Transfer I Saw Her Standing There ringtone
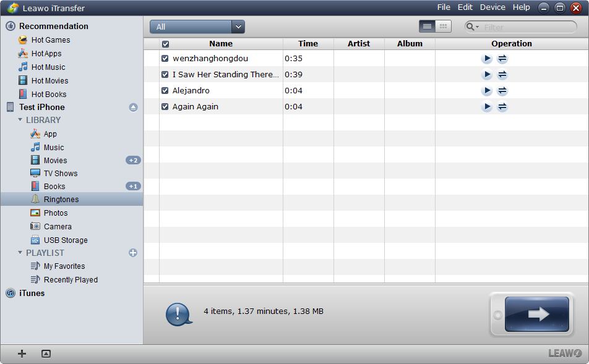The height and width of the screenshot is (364, 589). pos(502,75)
